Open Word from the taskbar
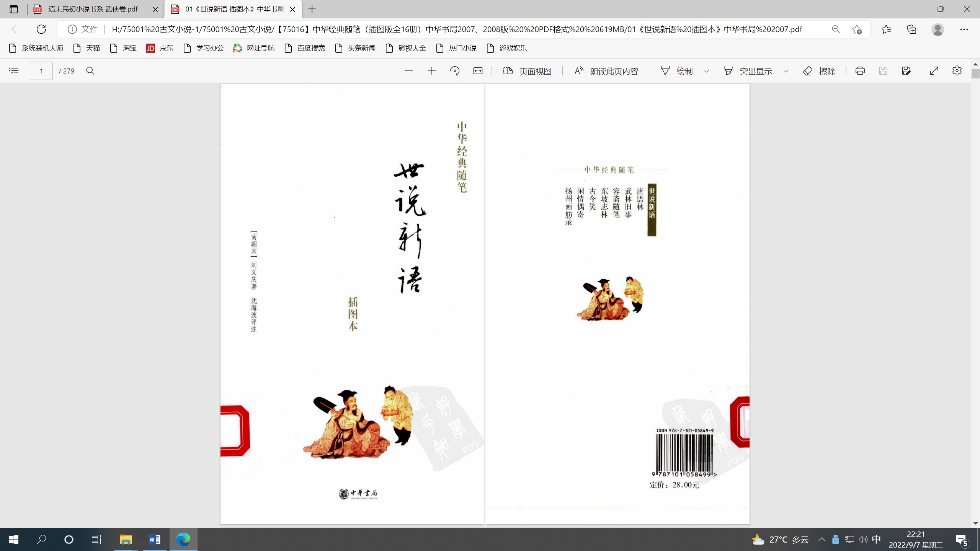The height and width of the screenshot is (551, 980). coord(154,540)
